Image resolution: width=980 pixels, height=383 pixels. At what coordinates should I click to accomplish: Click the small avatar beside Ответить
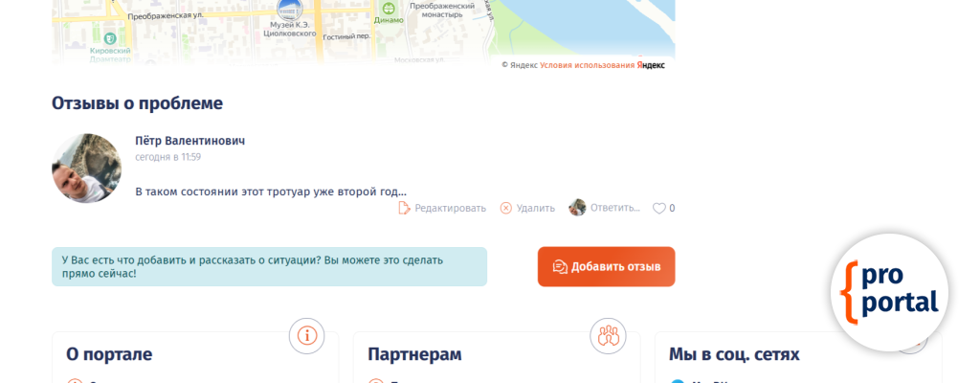click(x=577, y=207)
